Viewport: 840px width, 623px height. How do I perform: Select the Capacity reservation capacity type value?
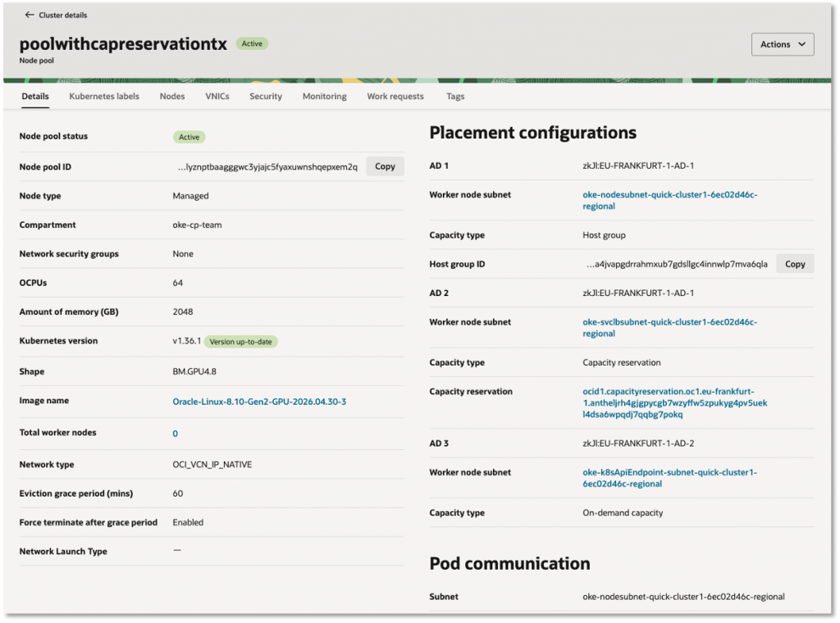pos(622,362)
